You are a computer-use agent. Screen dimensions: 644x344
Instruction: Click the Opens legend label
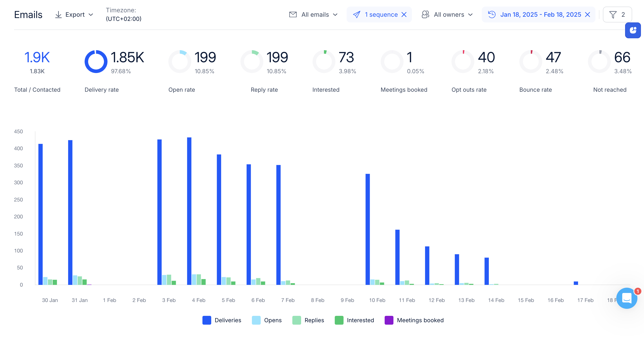click(273, 320)
